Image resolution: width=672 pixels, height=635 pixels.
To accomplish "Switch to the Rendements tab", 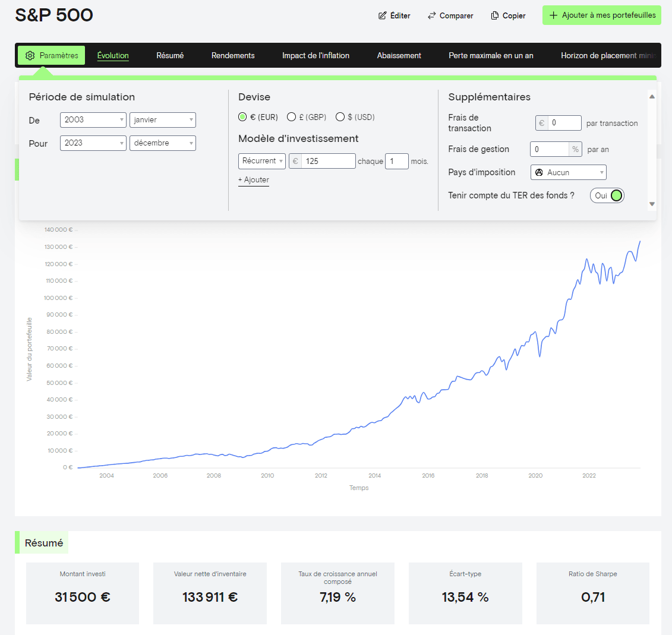I will click(233, 55).
